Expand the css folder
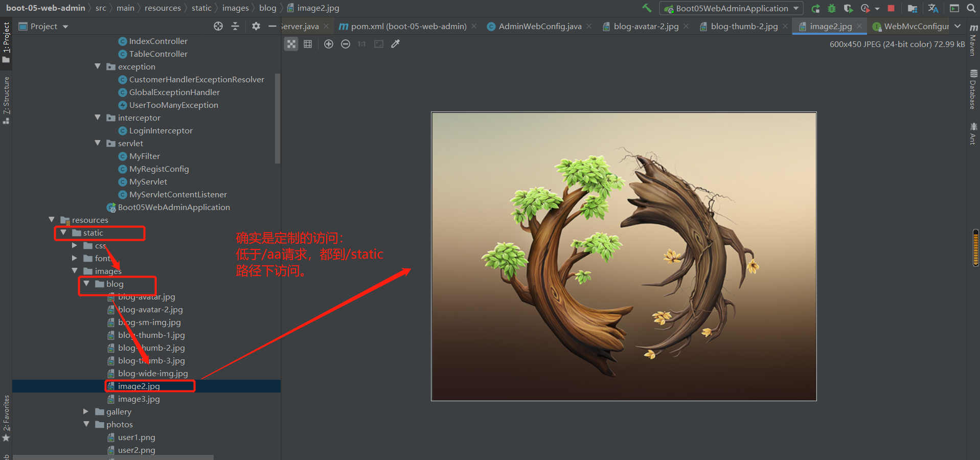Image resolution: width=980 pixels, height=460 pixels. point(75,245)
